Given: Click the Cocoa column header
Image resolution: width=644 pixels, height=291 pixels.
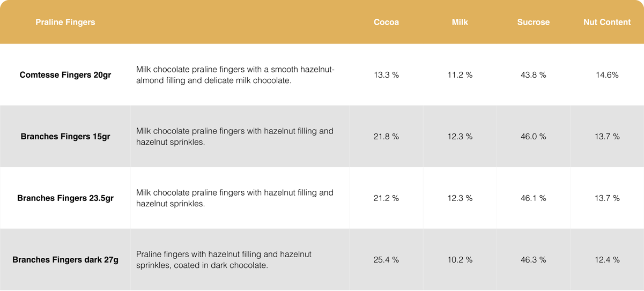Looking at the screenshot, I should tap(386, 22).
